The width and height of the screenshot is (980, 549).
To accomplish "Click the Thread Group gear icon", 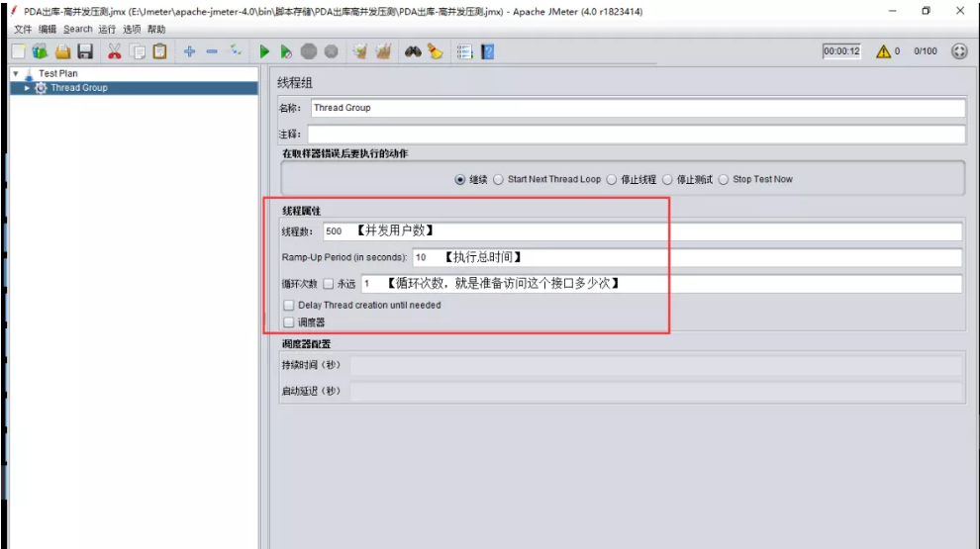I will pyautogui.click(x=42, y=88).
